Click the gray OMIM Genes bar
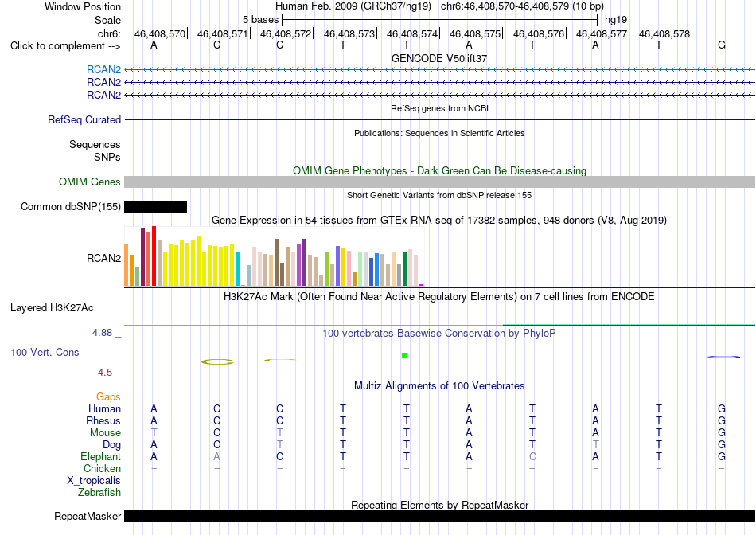The image size is (756, 535). click(x=440, y=182)
